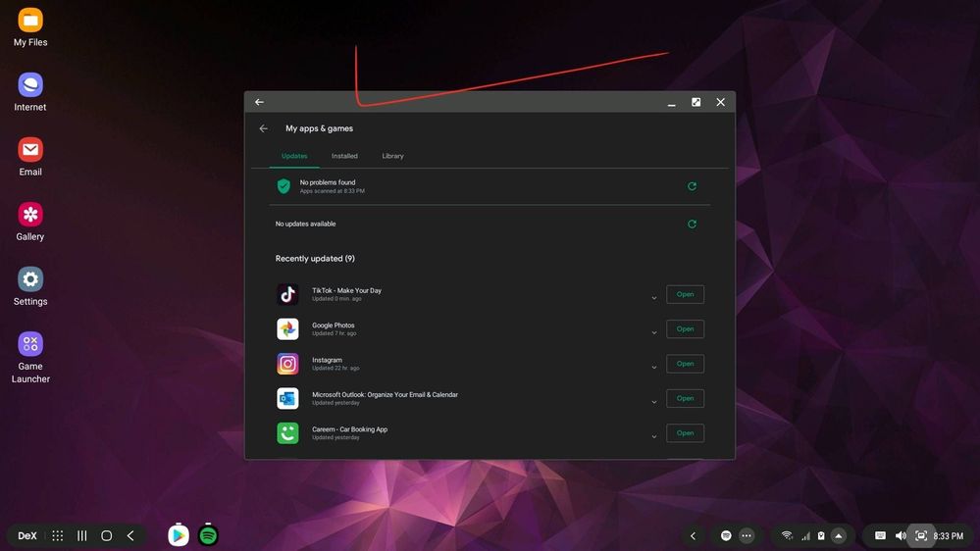Click 'Recently updated (9)' heading
This screenshot has width=980, height=551.
(x=315, y=259)
